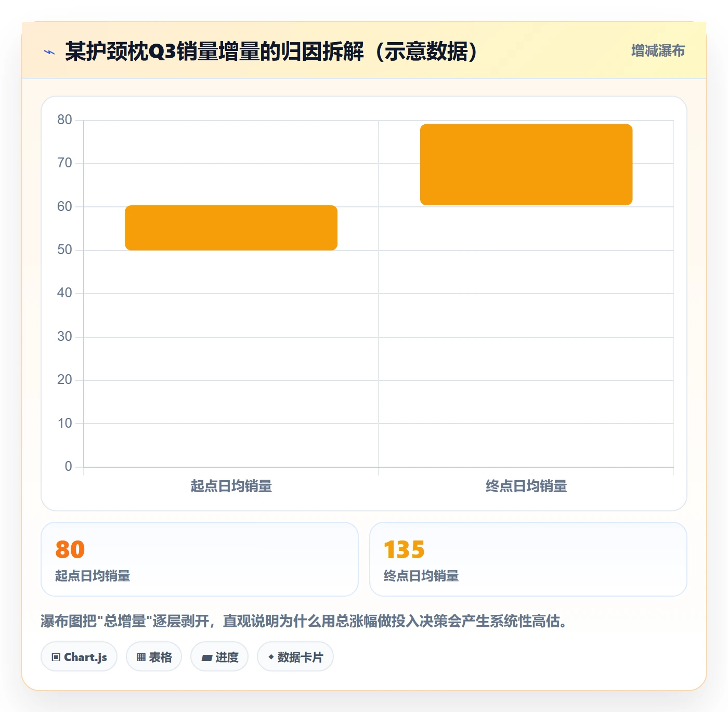Open the 135 终点日均销量 data card
This screenshot has height=712, width=728.
(528, 559)
